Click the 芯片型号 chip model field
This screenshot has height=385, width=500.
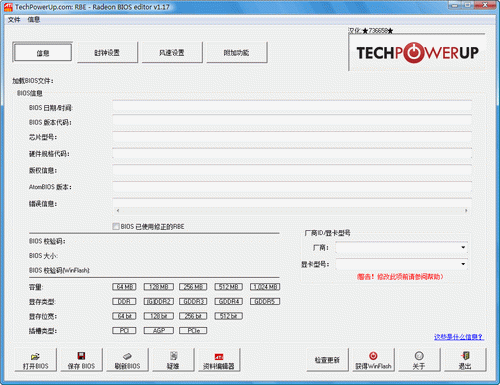[x=292, y=137]
